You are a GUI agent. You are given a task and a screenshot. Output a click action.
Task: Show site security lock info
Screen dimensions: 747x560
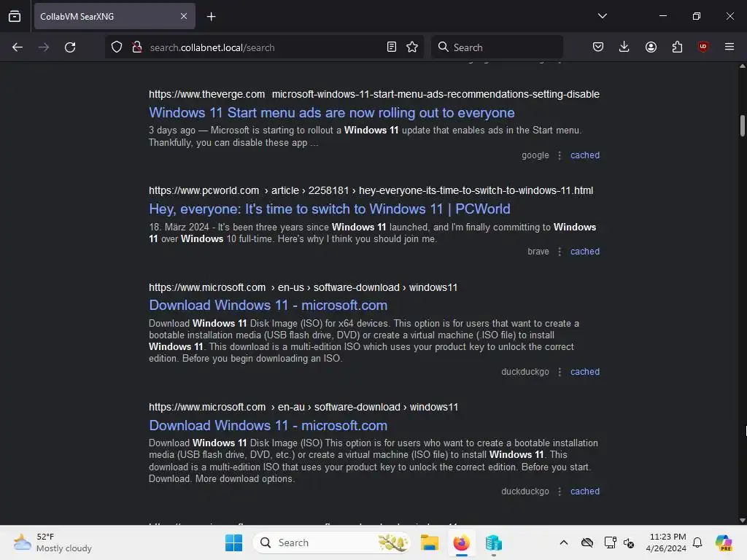(x=137, y=47)
